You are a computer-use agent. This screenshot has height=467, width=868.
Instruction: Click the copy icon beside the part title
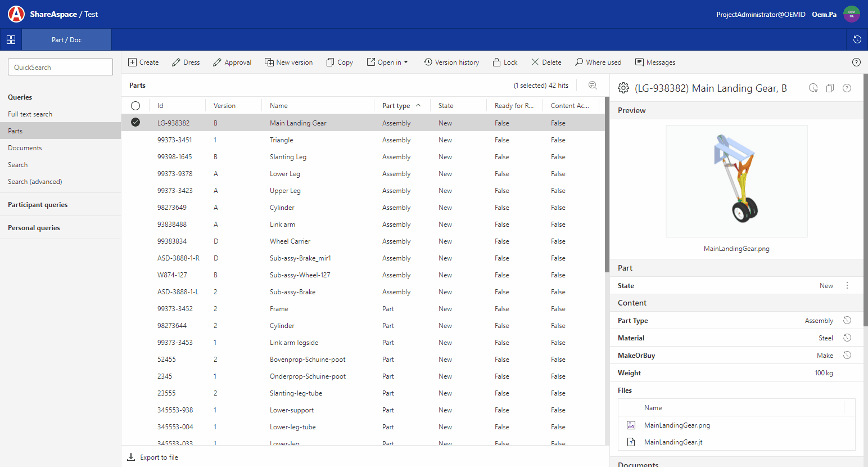(x=830, y=88)
